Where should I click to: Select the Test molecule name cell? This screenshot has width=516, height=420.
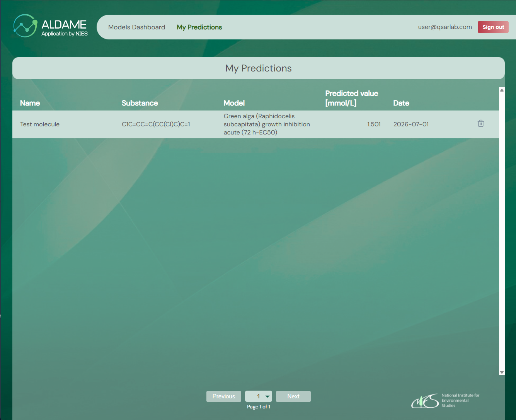(x=40, y=124)
